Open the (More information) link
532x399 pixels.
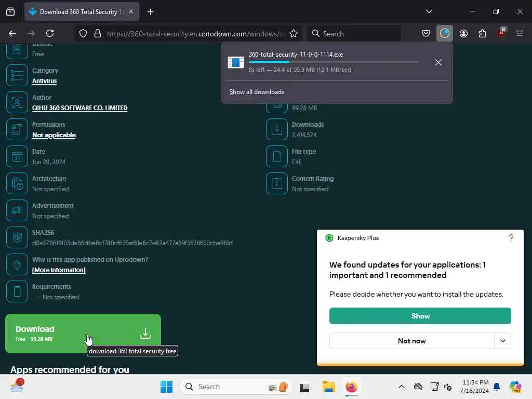pos(59,270)
